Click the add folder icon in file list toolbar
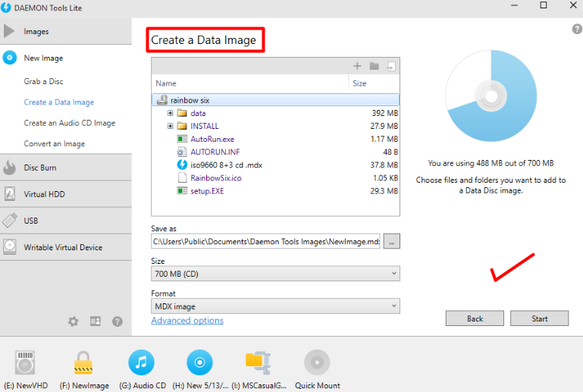Image resolution: width=583 pixels, height=392 pixels. tap(374, 66)
